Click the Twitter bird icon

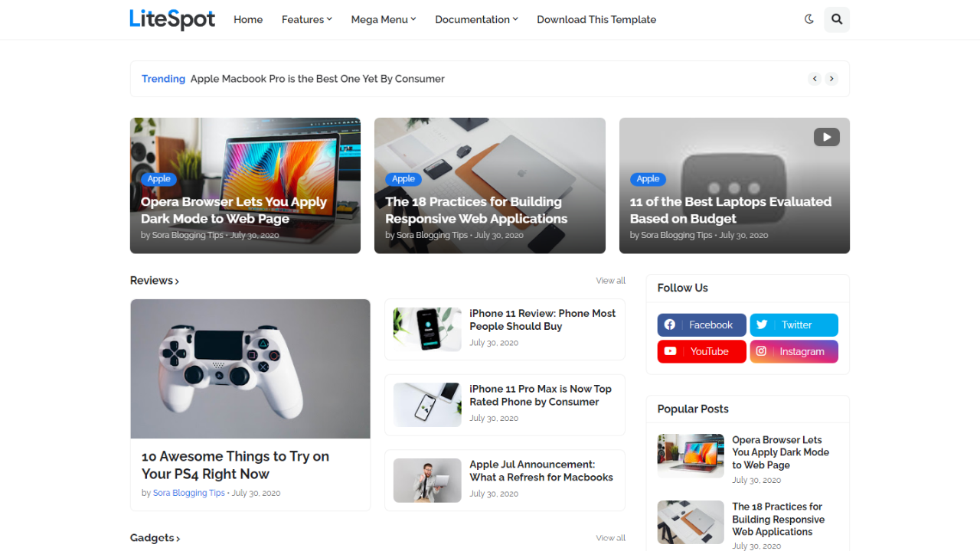(x=762, y=324)
